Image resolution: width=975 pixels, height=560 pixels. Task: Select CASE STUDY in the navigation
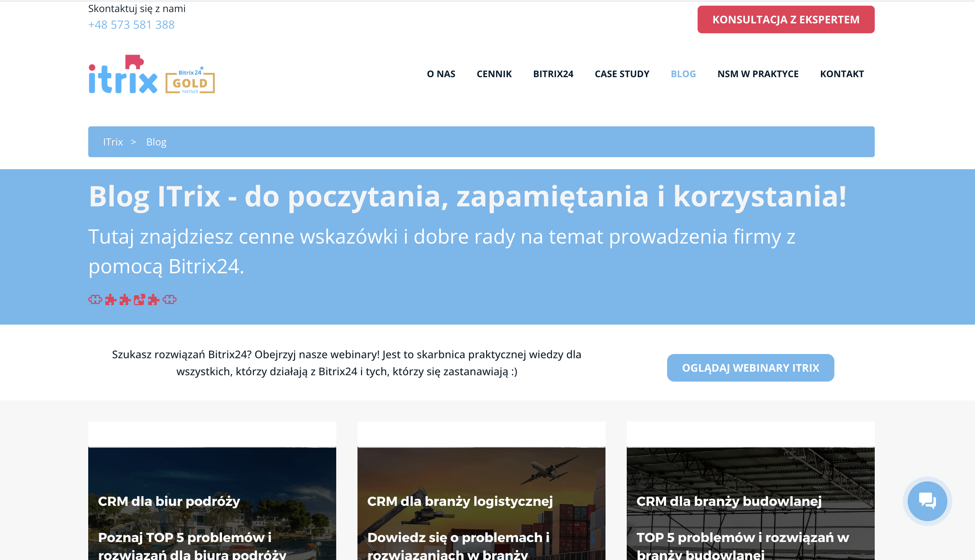622,74
